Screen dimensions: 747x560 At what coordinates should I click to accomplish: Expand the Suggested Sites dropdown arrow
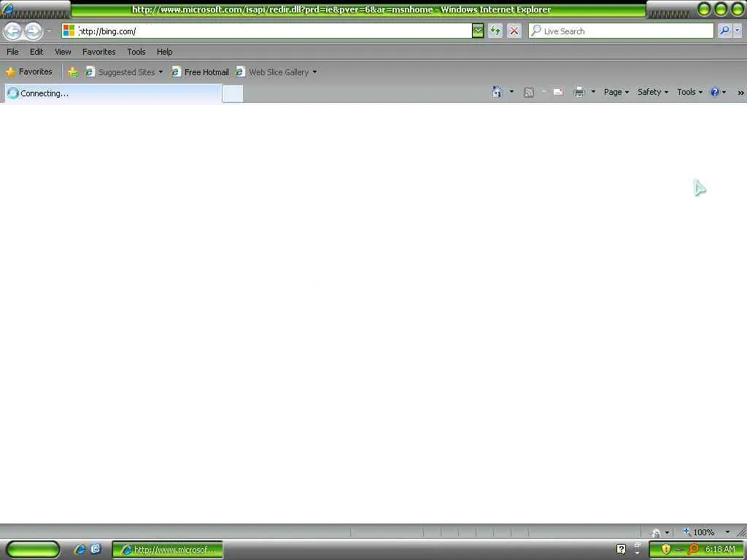160,72
